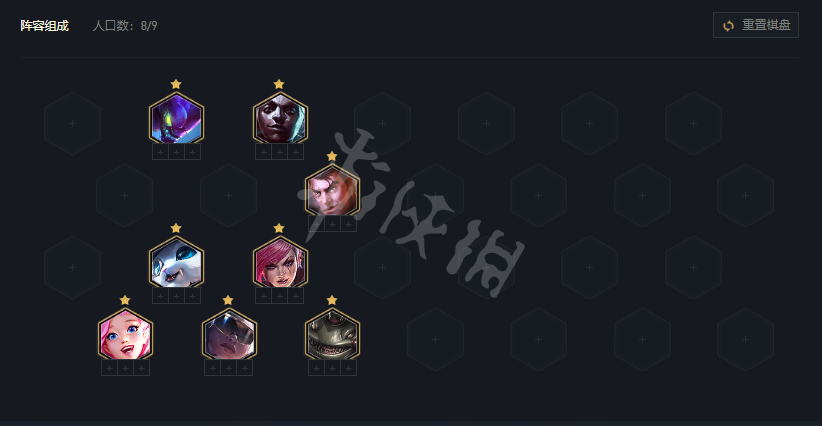Select the pink-haired Seraphine champion in bottom row
Image resolution: width=822 pixels, height=426 pixels.
125,334
